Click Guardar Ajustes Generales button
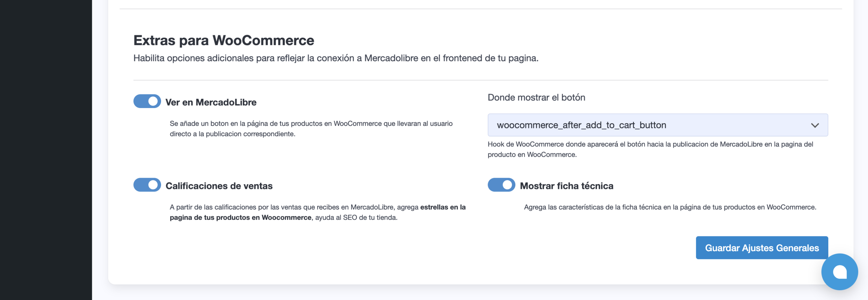The image size is (868, 300). pos(762,248)
